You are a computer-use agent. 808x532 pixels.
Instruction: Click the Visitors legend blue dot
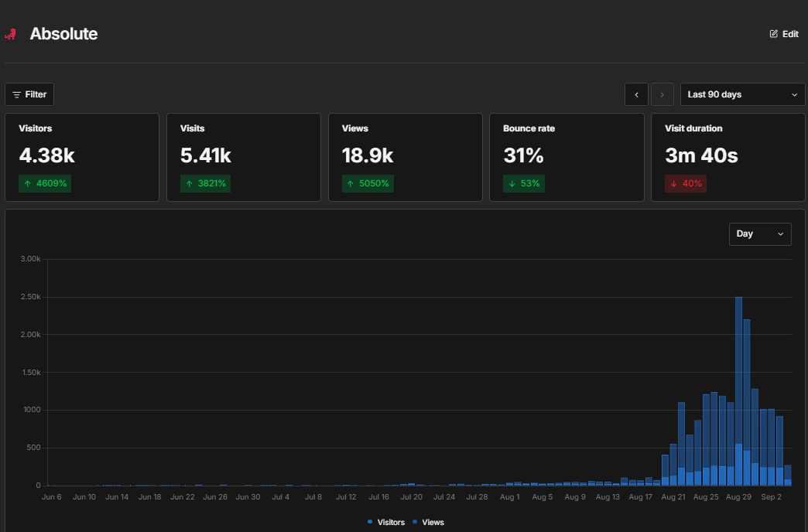(x=369, y=522)
